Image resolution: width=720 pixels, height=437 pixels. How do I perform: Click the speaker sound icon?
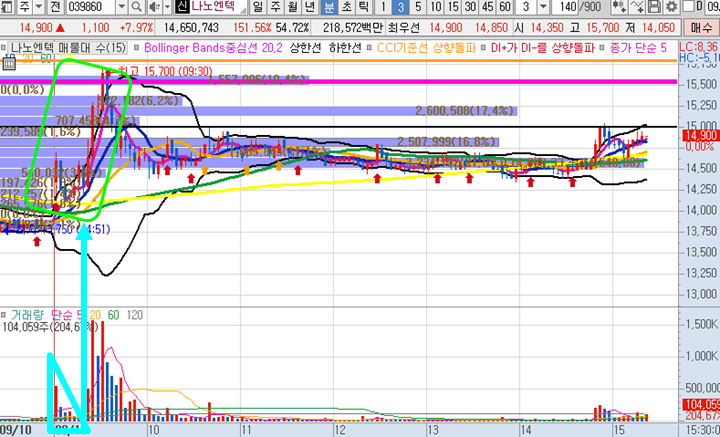tap(155, 7)
